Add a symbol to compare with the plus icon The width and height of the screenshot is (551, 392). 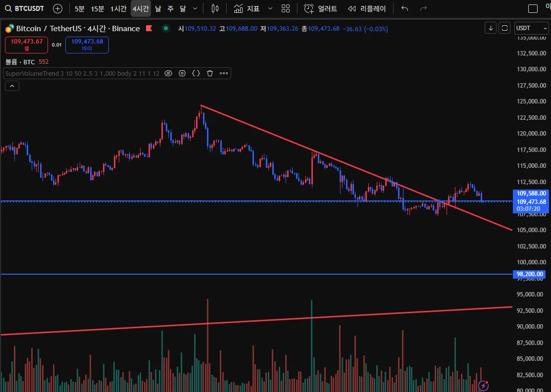point(57,9)
